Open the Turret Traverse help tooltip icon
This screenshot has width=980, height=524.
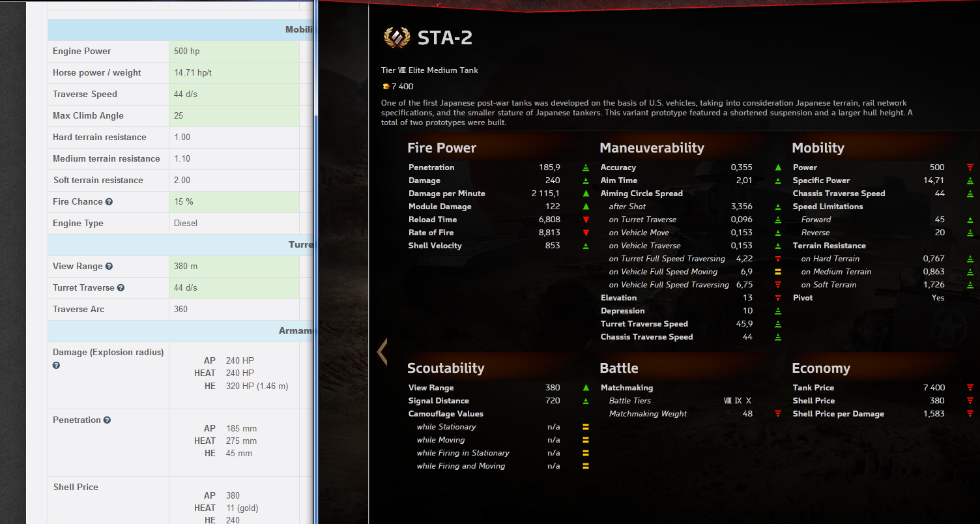pos(121,288)
